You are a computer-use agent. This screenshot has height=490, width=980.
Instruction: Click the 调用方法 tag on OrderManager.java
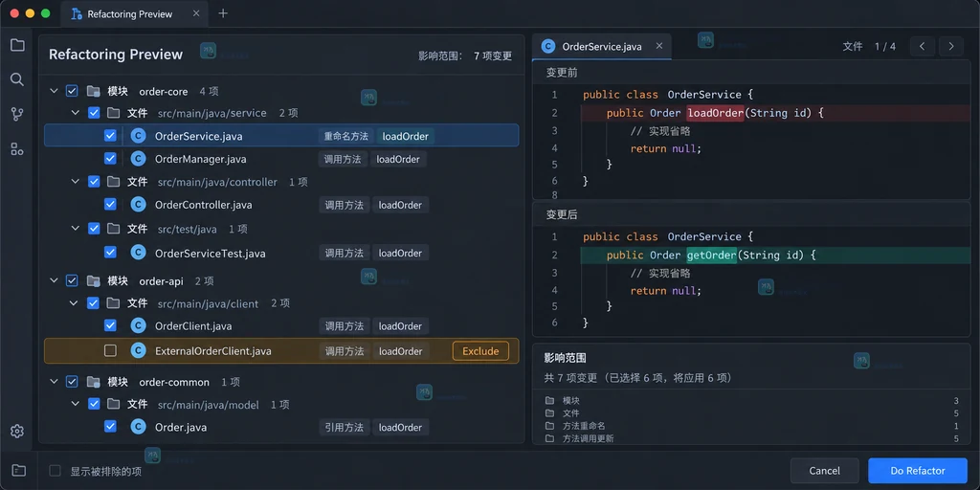click(x=343, y=159)
